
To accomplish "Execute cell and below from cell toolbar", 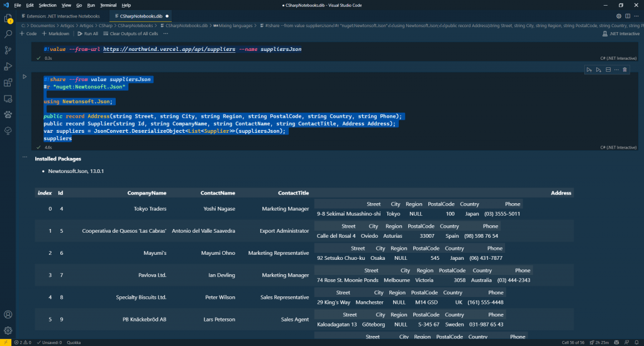I will (x=599, y=70).
